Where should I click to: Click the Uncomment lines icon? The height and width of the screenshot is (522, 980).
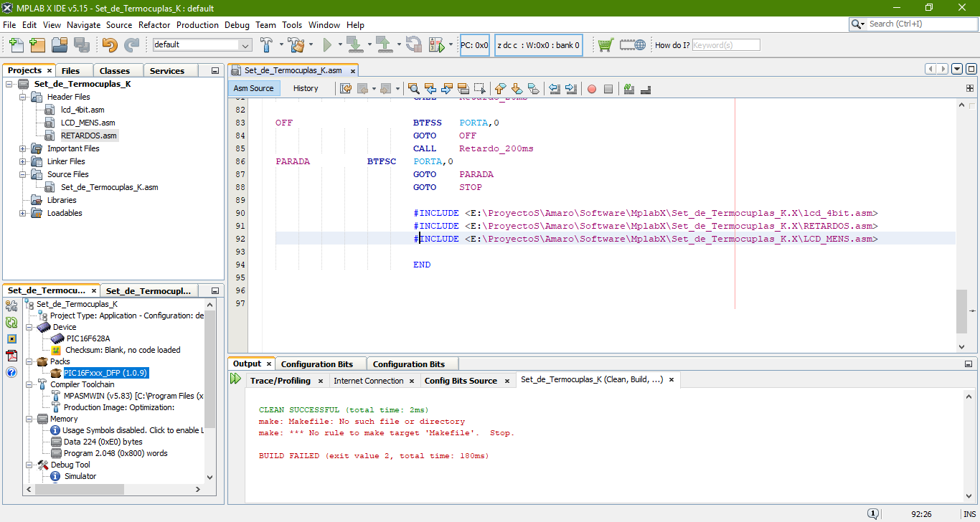click(x=646, y=89)
